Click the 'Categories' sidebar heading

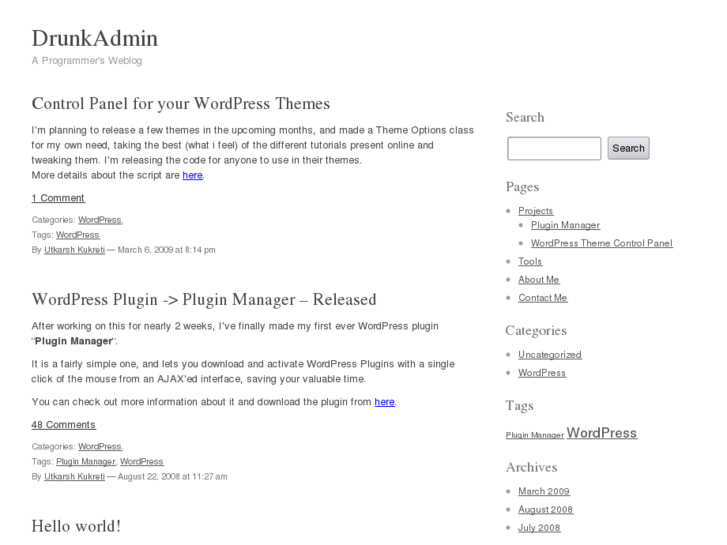536,331
